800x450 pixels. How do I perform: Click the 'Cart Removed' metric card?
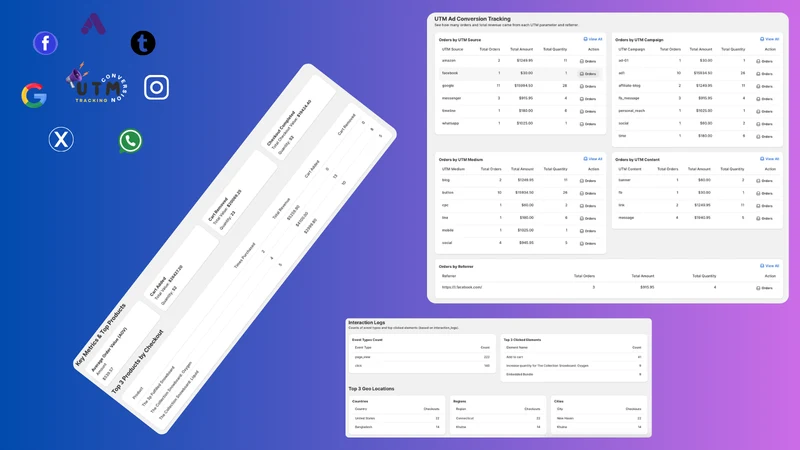pyautogui.click(x=240, y=194)
